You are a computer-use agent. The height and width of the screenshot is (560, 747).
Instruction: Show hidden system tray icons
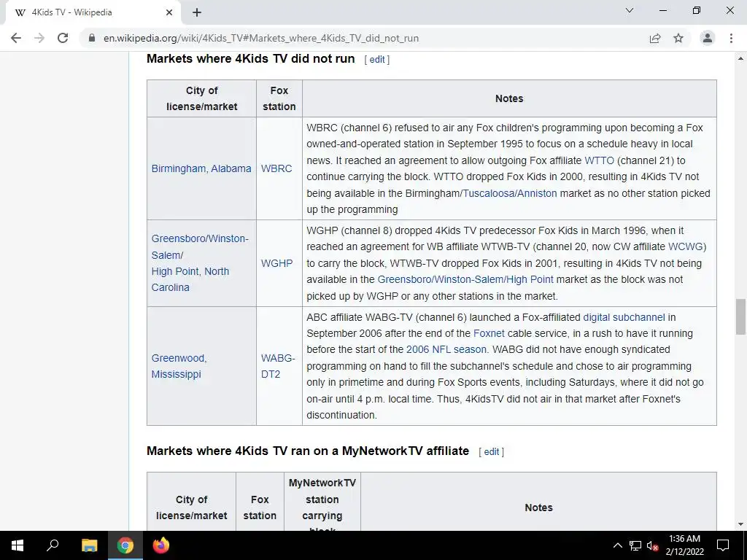(617, 545)
